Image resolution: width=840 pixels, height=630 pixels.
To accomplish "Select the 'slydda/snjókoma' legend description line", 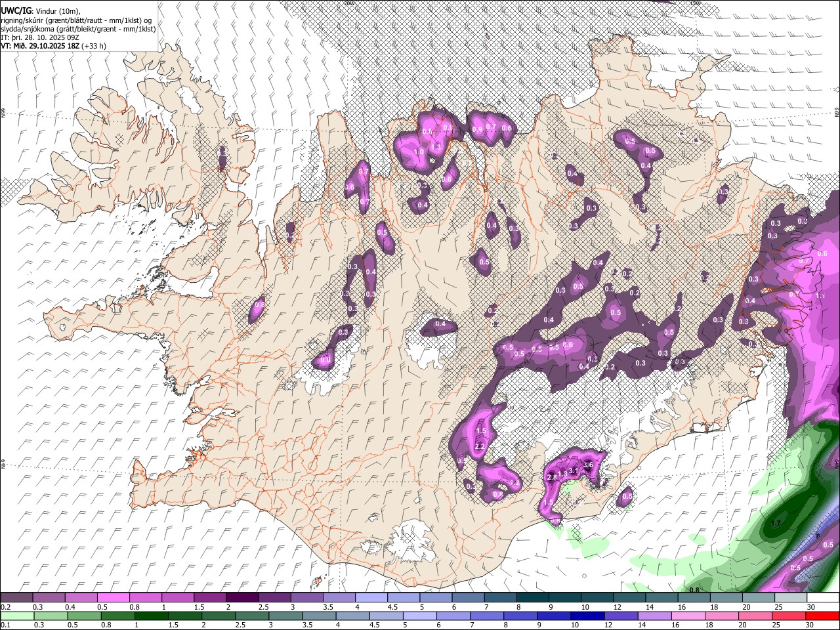I will tap(78, 28).
